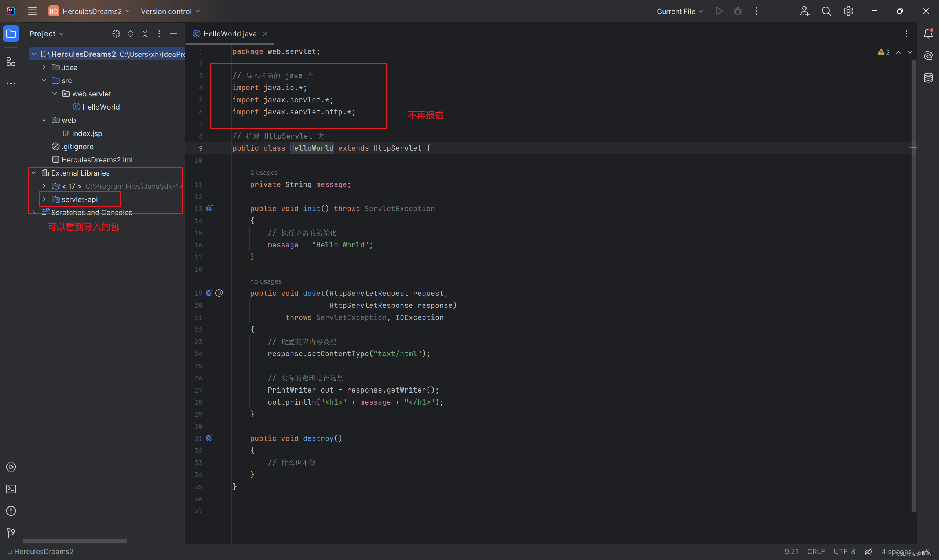Open the main menu hamburger

click(32, 11)
